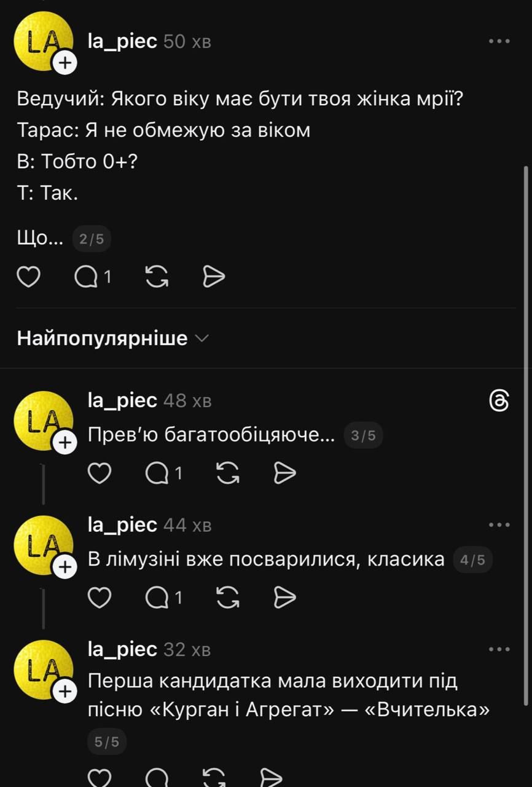This screenshot has width=532, height=787.
Task: Open the 4/5 thread indicator badge
Action: 472,560
